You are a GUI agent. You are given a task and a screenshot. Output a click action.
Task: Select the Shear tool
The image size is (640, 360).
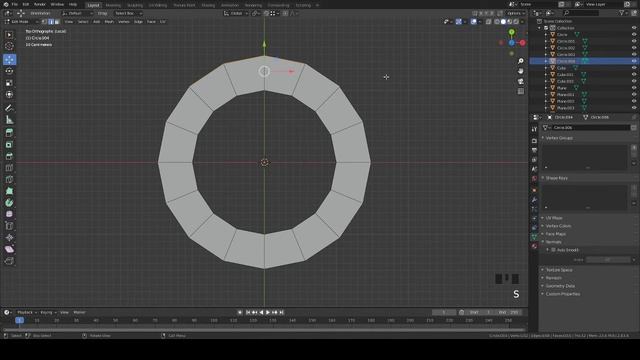point(9,249)
